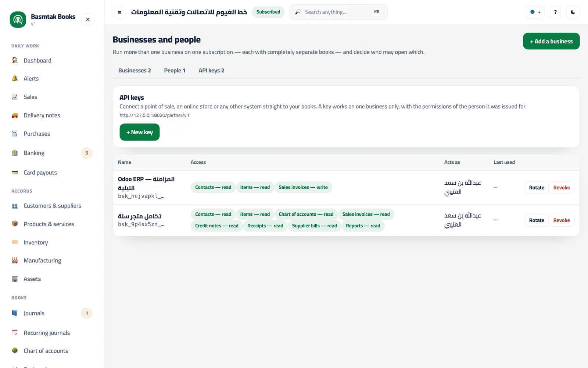Click the Banking building icon

coord(15,153)
